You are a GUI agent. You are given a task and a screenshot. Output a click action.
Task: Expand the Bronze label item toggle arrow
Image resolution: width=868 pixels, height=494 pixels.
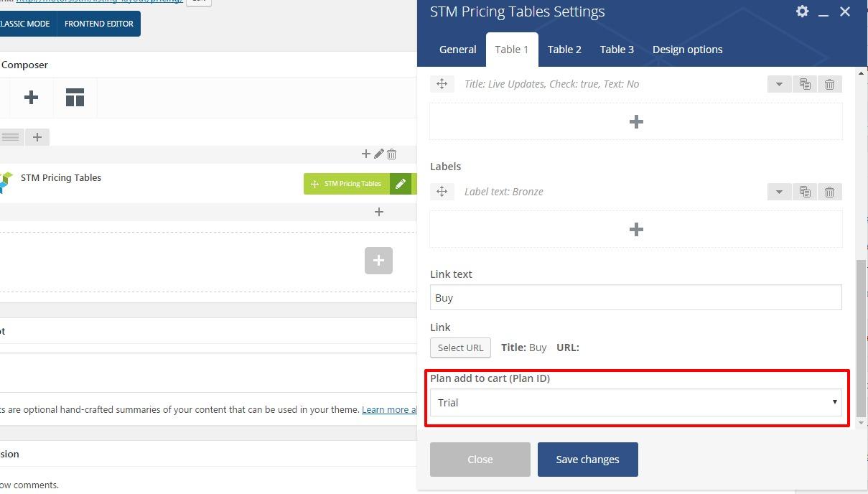pos(779,192)
